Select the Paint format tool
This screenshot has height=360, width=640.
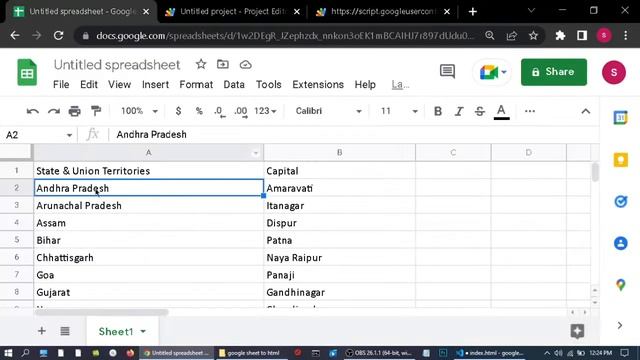pyautogui.click(x=96, y=111)
